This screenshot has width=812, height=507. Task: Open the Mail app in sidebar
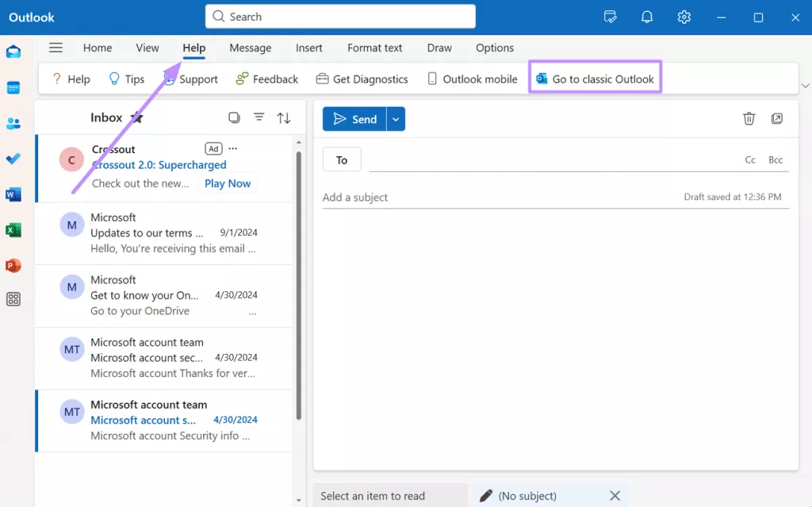[13, 52]
